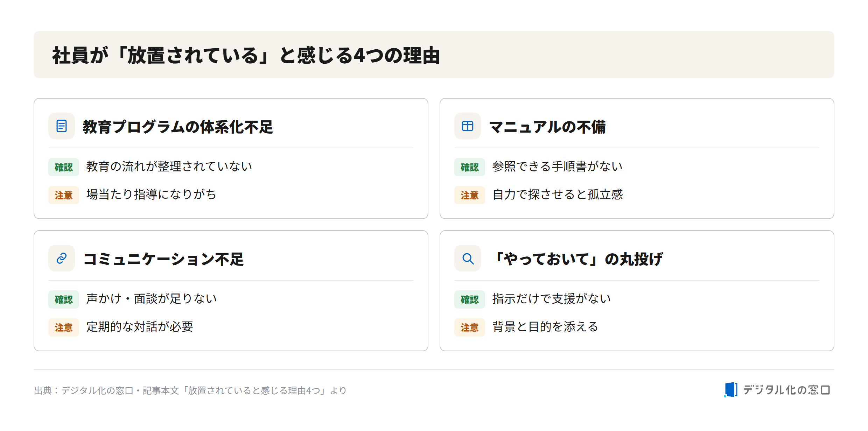This screenshot has width=868, height=431.
Task: Select the 注意 badge next to 自力で探させると孤立感
Action: [470, 195]
